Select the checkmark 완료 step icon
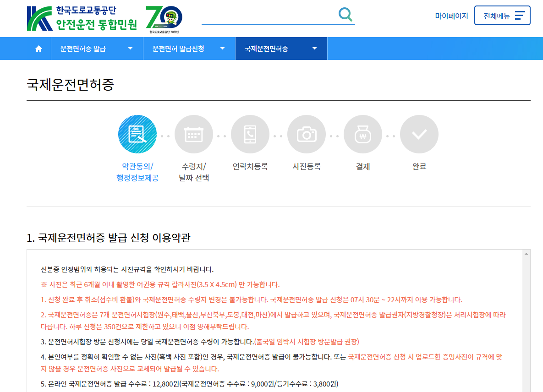 (419, 134)
